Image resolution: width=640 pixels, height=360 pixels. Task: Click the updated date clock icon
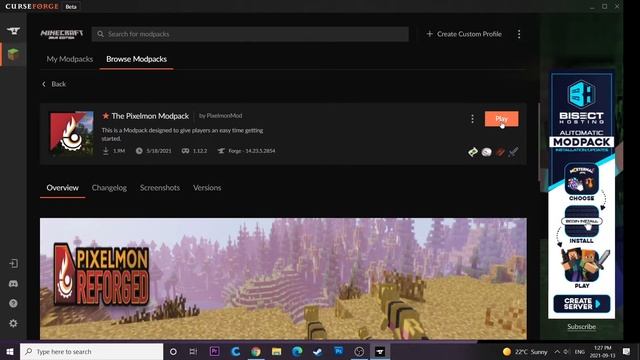(139, 151)
